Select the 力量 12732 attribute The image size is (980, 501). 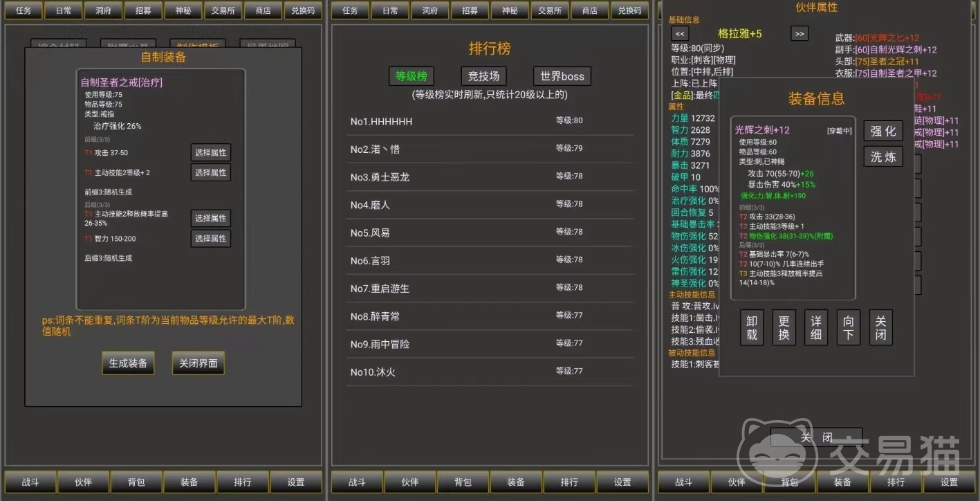tap(693, 118)
